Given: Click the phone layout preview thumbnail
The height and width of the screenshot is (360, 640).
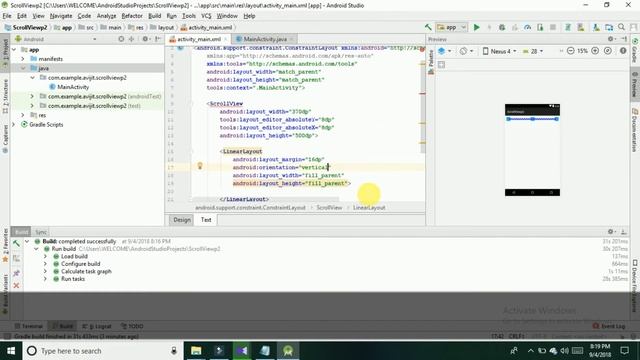Looking at the screenshot, I should click(x=532, y=150).
